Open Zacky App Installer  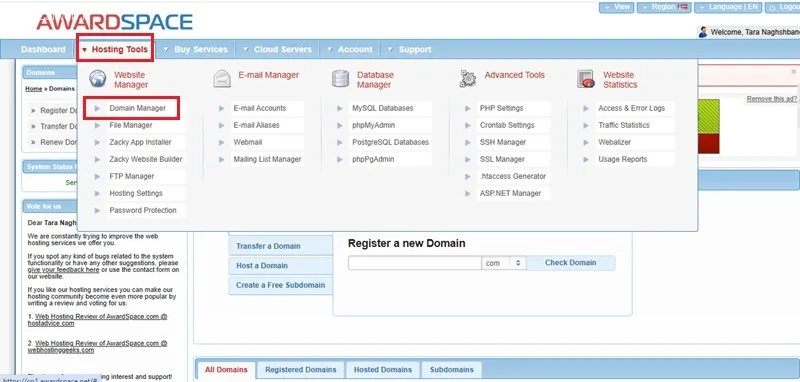click(140, 142)
